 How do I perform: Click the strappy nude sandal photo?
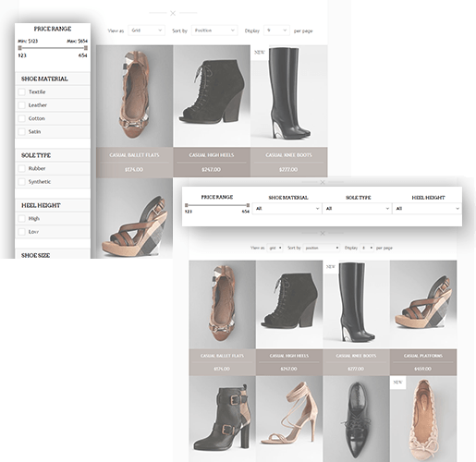point(289,419)
